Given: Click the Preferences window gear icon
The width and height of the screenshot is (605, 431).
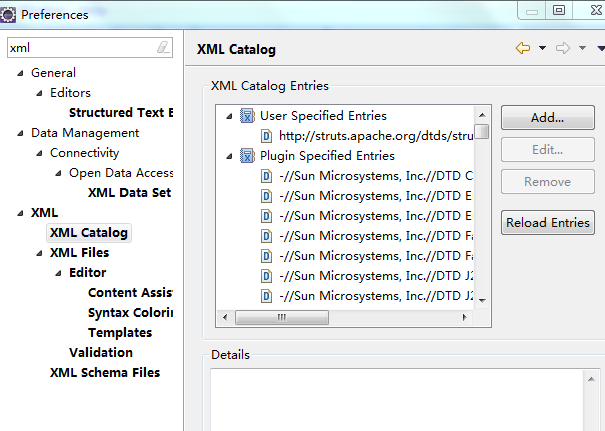Looking at the screenshot, I should (x=7, y=15).
